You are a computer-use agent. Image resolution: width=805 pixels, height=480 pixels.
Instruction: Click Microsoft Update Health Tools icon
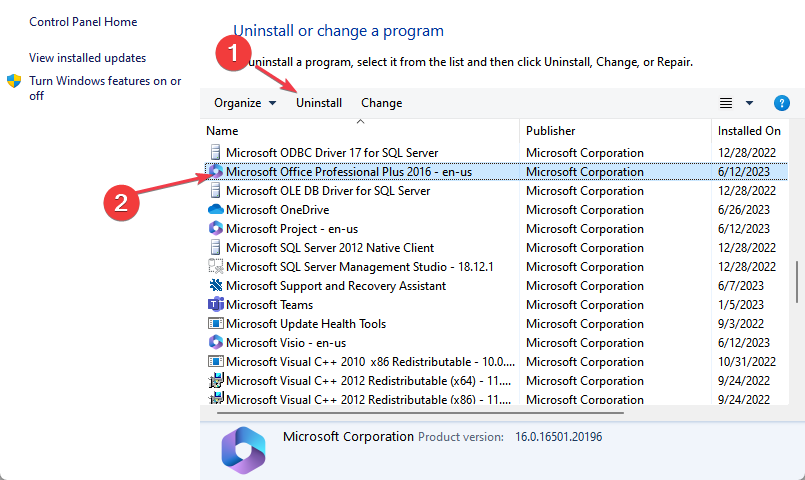[216, 323]
